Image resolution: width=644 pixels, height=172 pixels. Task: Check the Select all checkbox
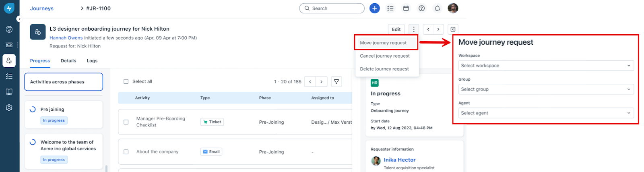coord(126,81)
